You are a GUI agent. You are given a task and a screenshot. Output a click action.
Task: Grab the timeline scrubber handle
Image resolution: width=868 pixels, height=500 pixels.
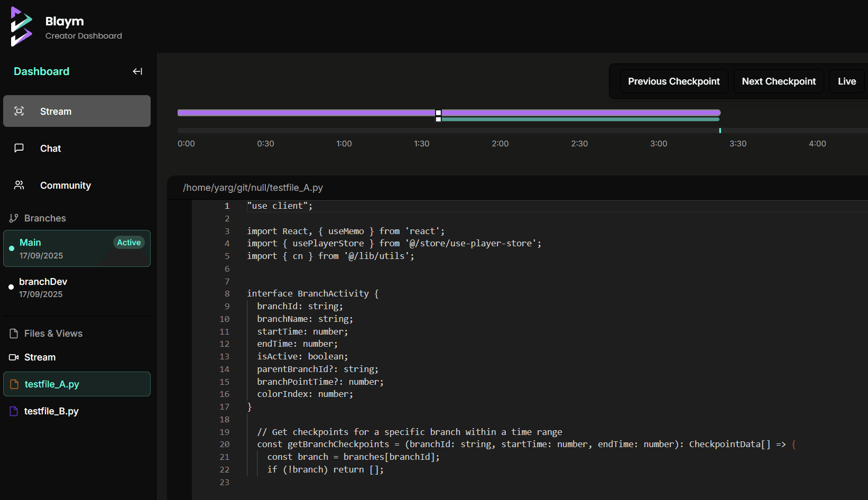pos(438,116)
